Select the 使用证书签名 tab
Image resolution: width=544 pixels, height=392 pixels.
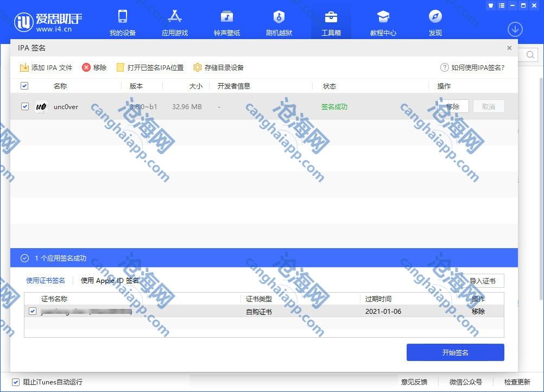46,281
